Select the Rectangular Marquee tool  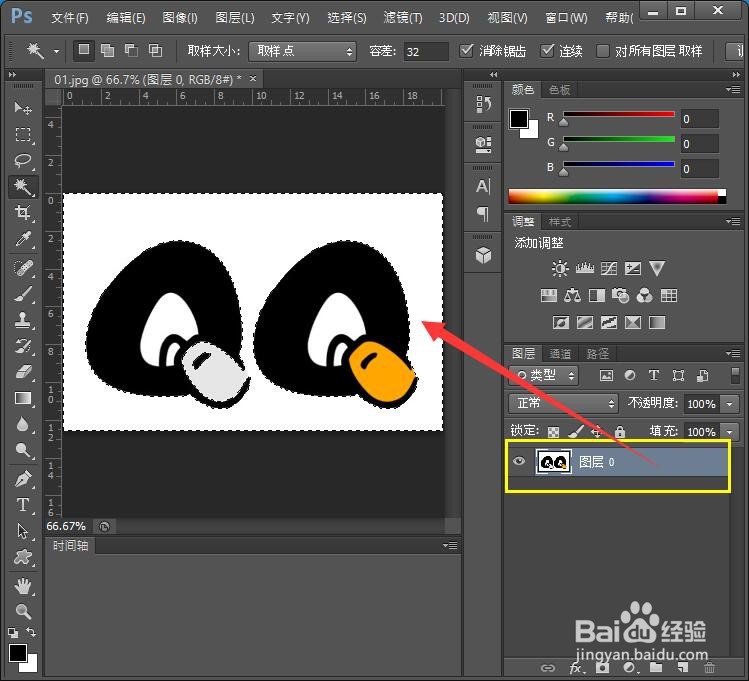(x=22, y=135)
